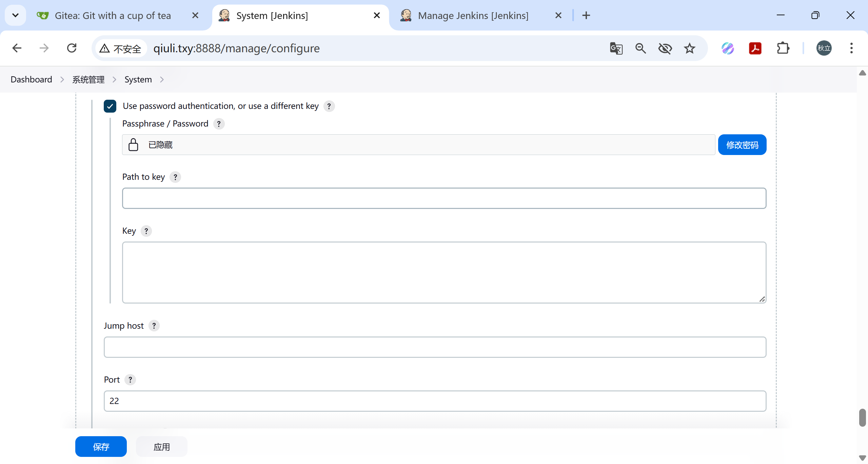Click the Port help question mark
This screenshot has height=464, width=868.
click(x=130, y=380)
